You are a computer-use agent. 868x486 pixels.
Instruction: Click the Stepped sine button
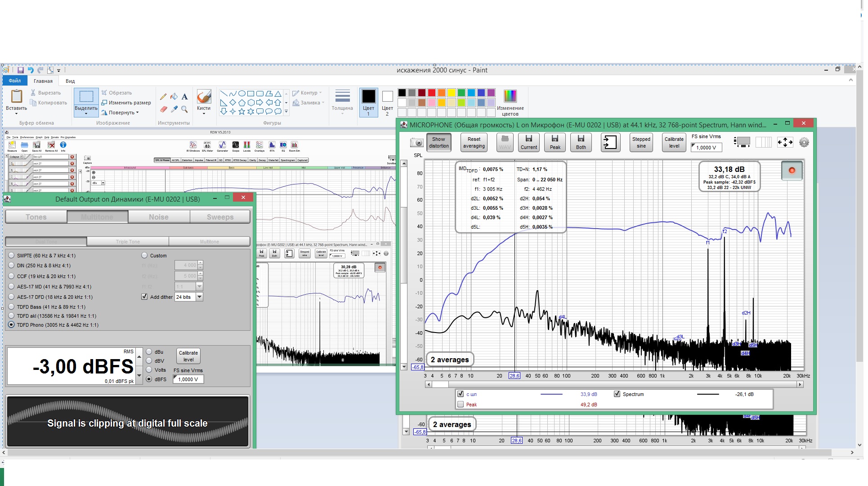click(641, 143)
